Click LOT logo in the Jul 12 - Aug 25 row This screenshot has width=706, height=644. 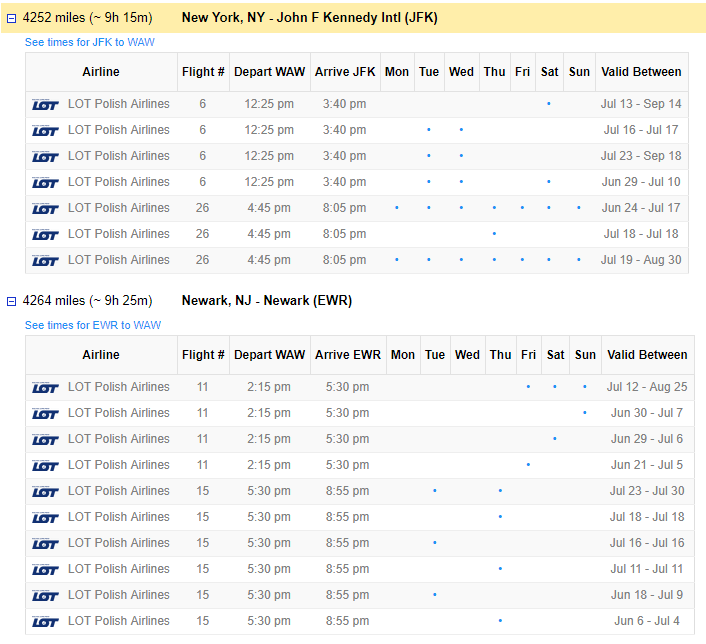(x=45, y=387)
